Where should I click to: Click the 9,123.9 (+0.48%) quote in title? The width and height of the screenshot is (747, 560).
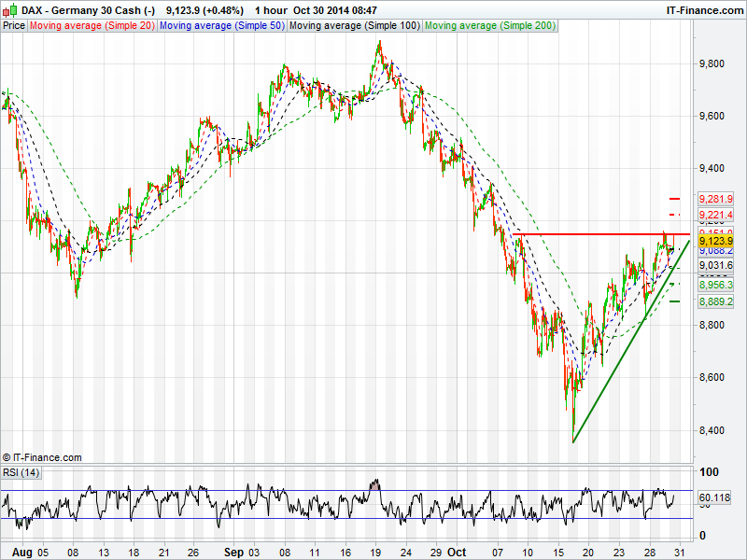pyautogui.click(x=204, y=10)
